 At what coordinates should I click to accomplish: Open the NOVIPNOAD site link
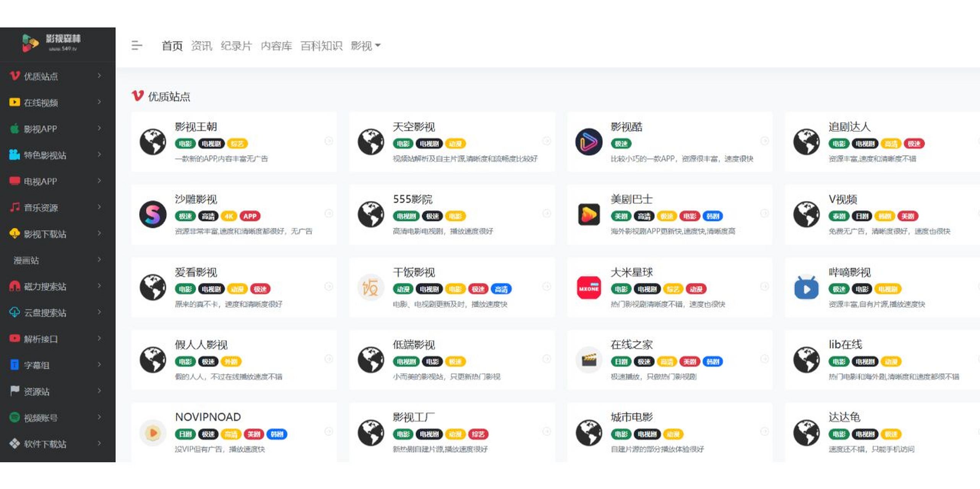[x=208, y=416]
